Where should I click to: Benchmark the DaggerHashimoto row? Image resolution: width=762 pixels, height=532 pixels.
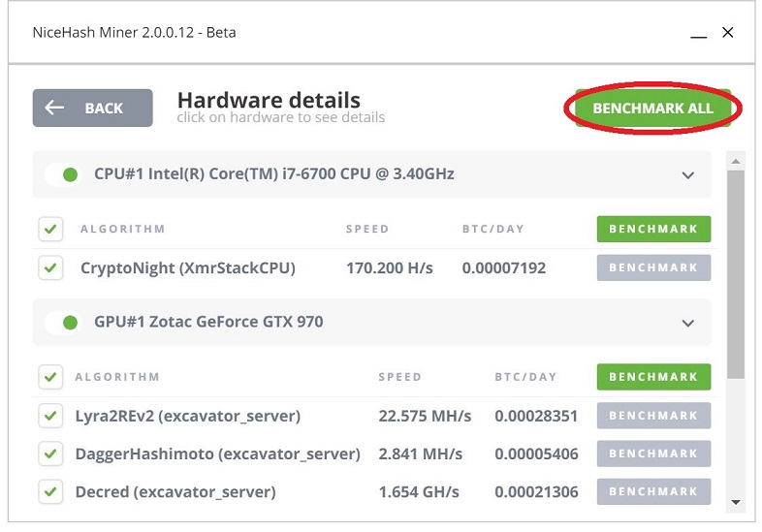653,454
